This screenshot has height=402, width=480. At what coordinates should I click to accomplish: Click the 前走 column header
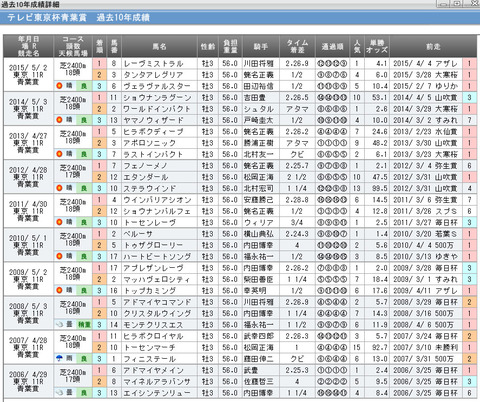(x=433, y=46)
